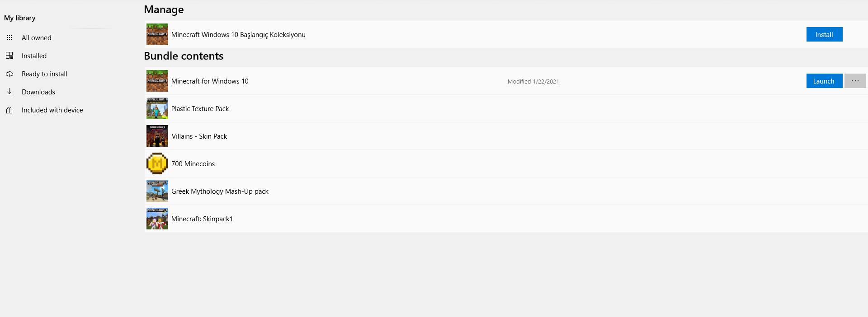Click the Included with device gift icon
868x317 pixels.
click(9, 110)
